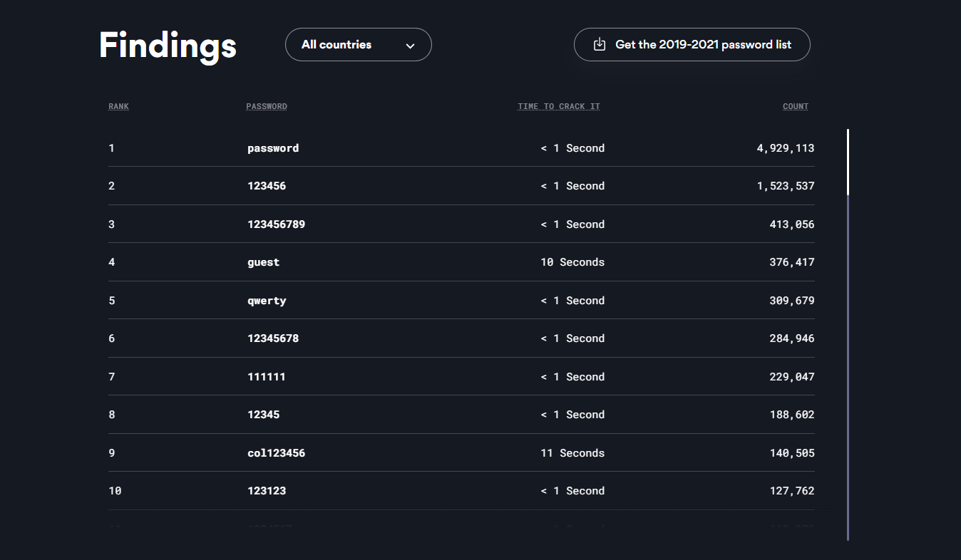Screen dimensions: 961x560
Task: Click the 'col123456' password entry
Action: click(276, 453)
